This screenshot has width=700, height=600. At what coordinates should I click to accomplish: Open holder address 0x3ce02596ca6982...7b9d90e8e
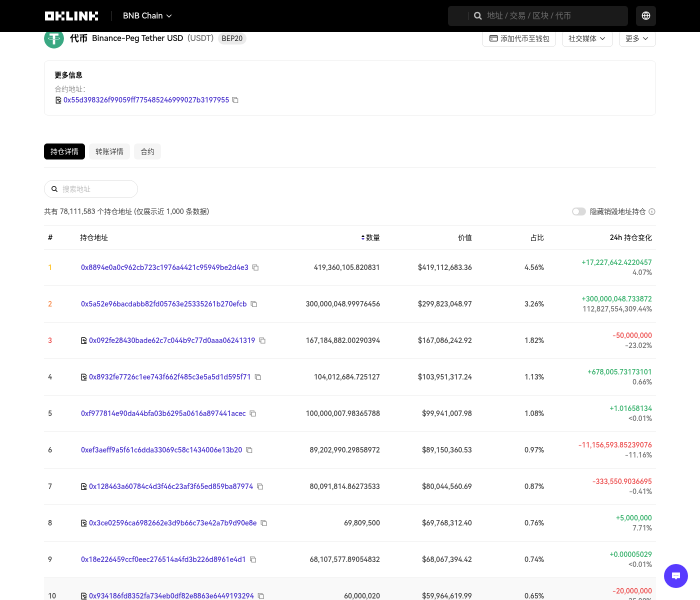pyautogui.click(x=173, y=523)
